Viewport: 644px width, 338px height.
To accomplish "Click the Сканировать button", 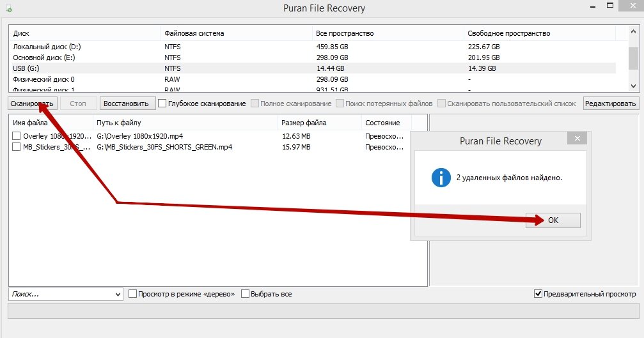I will [32, 104].
